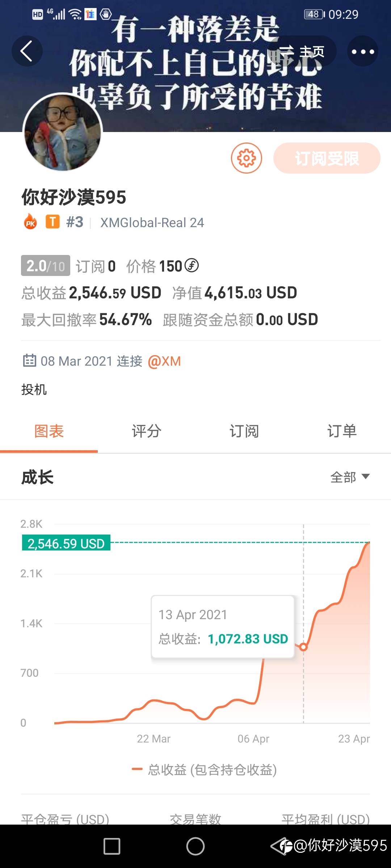Open the 订单 tab
Viewport: 391px width, 868px height.
click(342, 431)
